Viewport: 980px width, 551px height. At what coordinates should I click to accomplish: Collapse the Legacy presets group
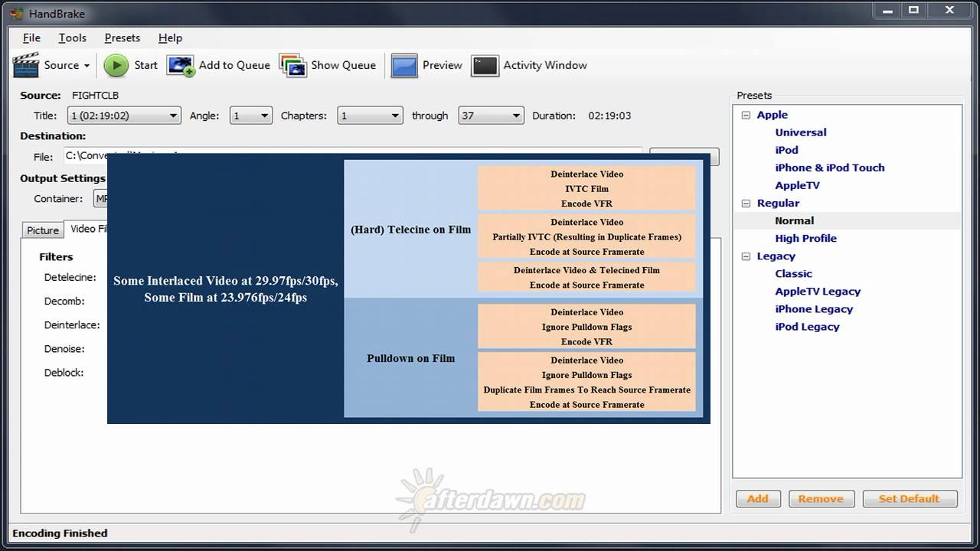[746, 256]
